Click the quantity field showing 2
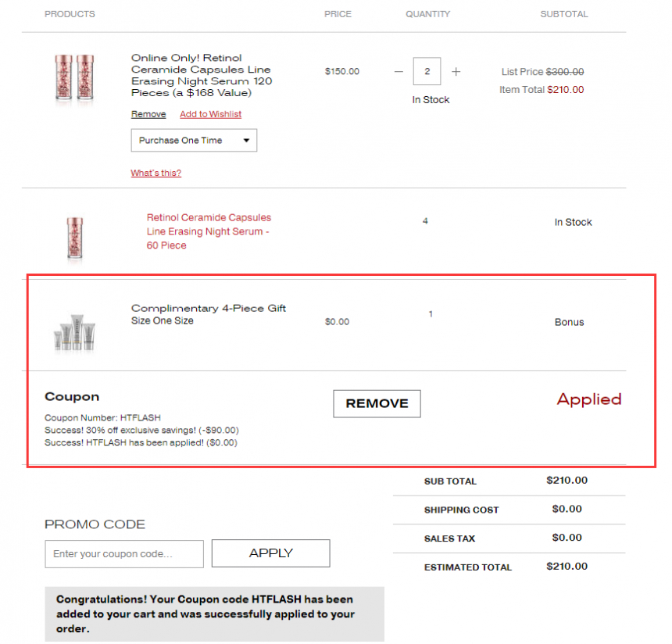Image resolution: width=672 pixels, height=644 pixels. 427,71
